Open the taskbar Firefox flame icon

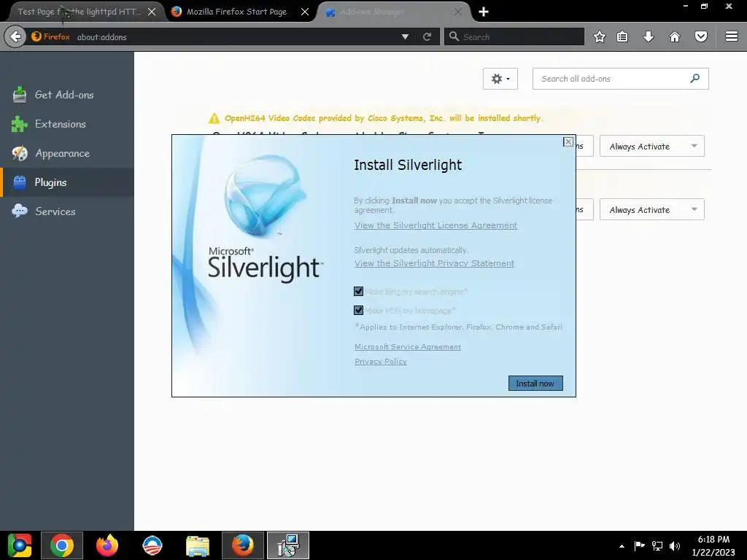[x=107, y=545]
